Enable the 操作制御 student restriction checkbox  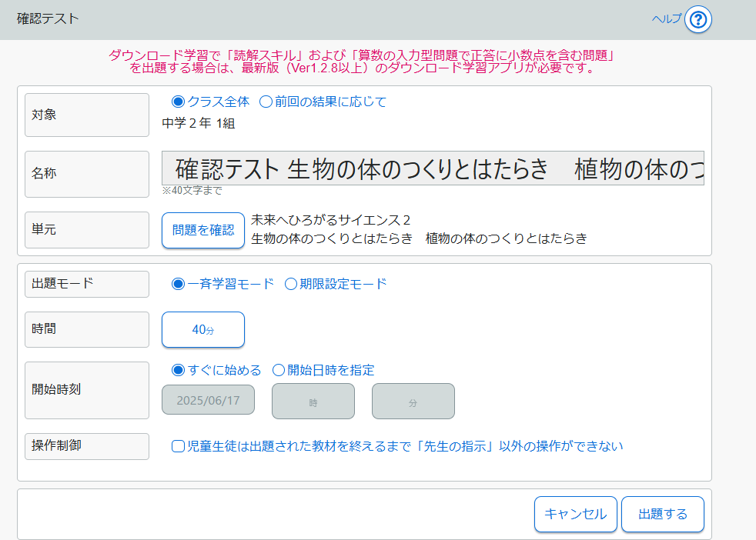(x=178, y=446)
